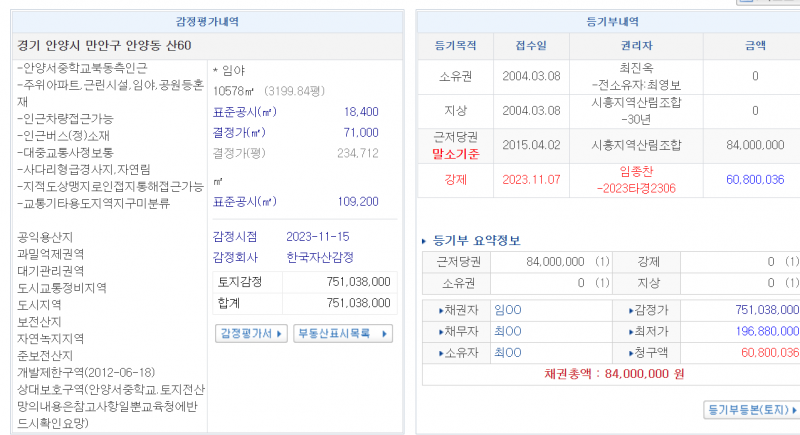800x435 pixels.
Task: Open the 등기부등본(토지) land registry copy
Action: click(751, 409)
